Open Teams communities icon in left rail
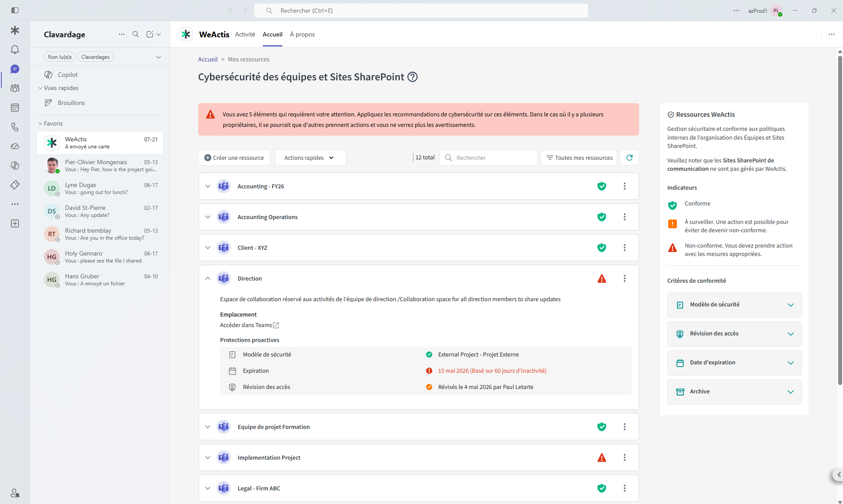 pos(15,88)
